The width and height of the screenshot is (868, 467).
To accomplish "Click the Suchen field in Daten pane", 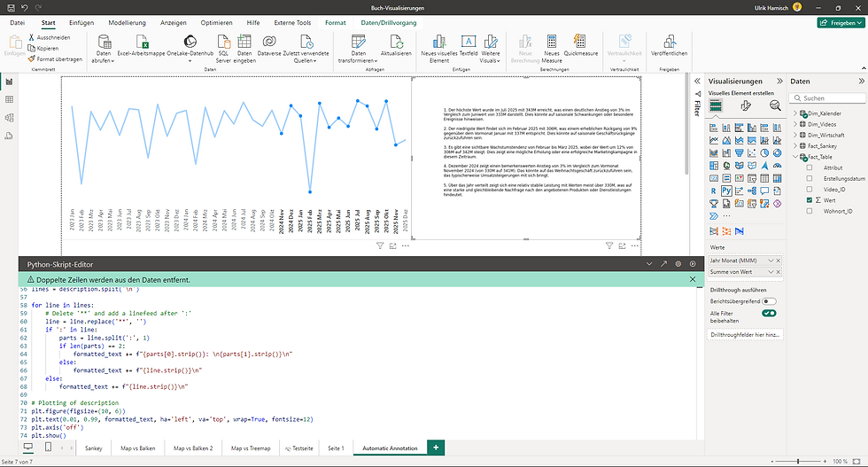I will (x=827, y=98).
